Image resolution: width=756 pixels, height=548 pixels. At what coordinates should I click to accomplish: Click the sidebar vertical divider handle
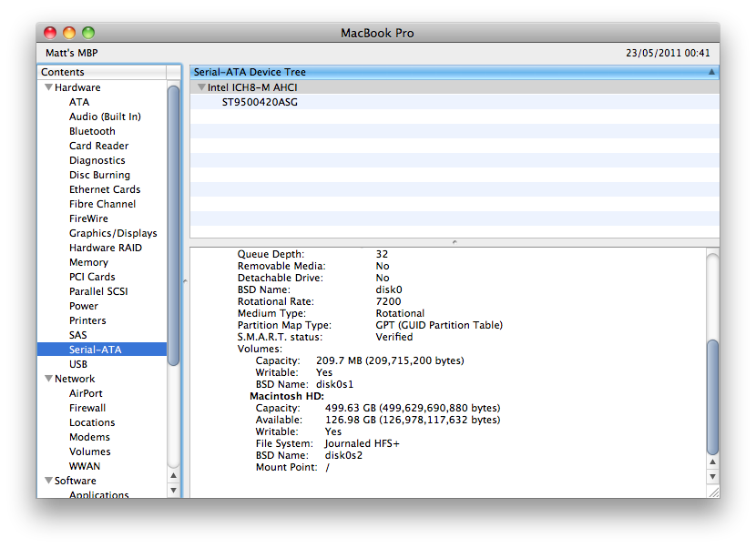(x=185, y=281)
